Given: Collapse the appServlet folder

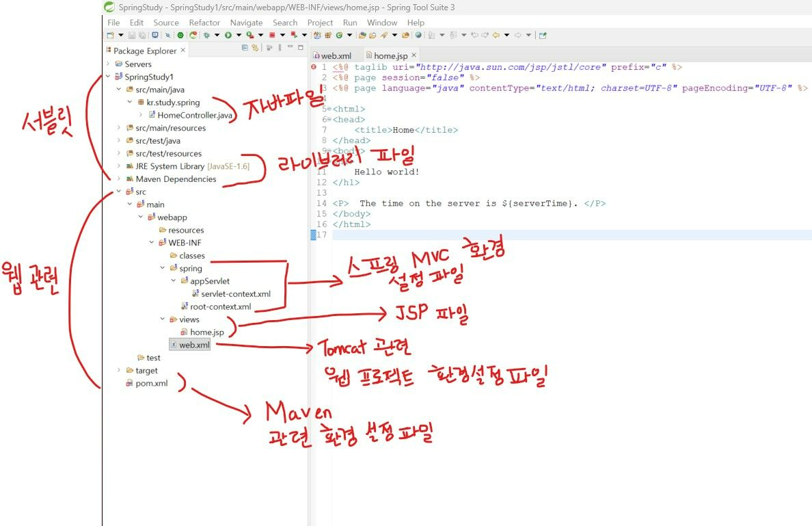Looking at the screenshot, I should coord(173,281).
